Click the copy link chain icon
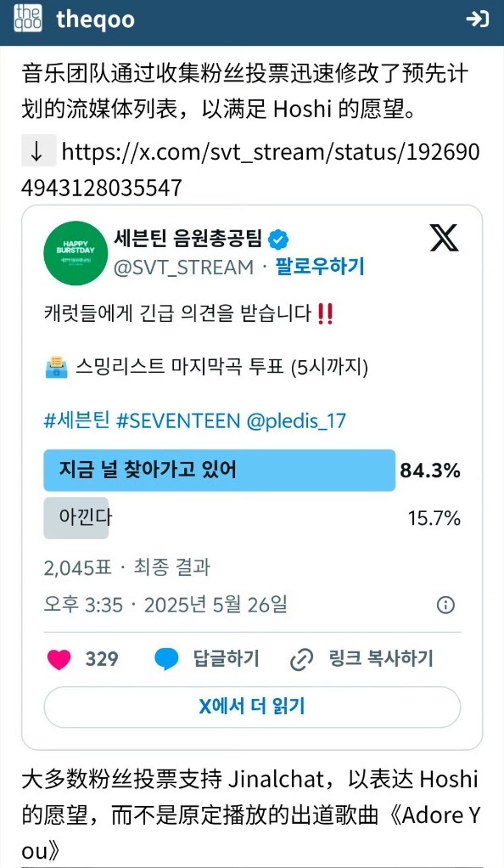The height and width of the screenshot is (868, 504). [x=302, y=659]
